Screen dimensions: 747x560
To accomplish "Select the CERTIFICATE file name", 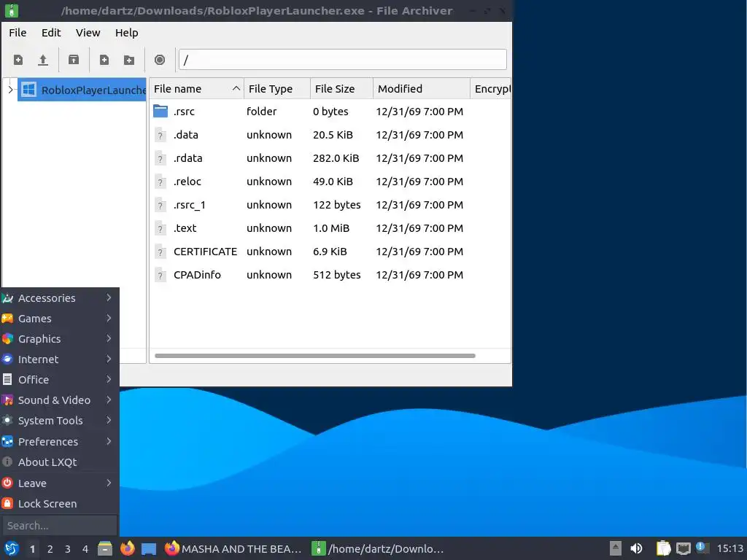I will click(205, 252).
